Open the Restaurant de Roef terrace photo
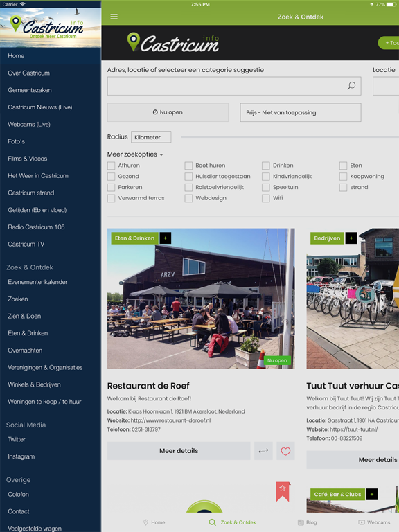Screen dimensions: 399x532 201,299
